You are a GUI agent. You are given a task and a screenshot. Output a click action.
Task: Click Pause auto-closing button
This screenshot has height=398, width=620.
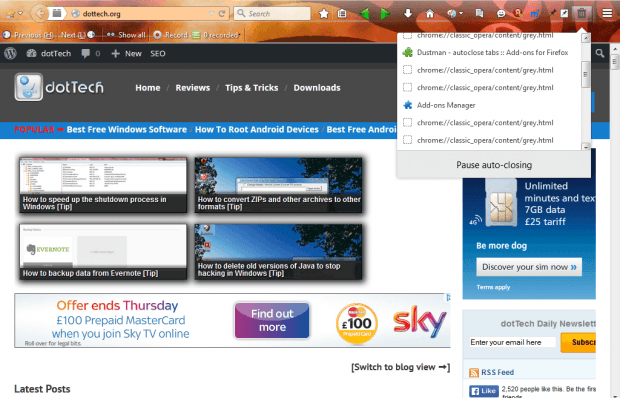click(x=494, y=165)
